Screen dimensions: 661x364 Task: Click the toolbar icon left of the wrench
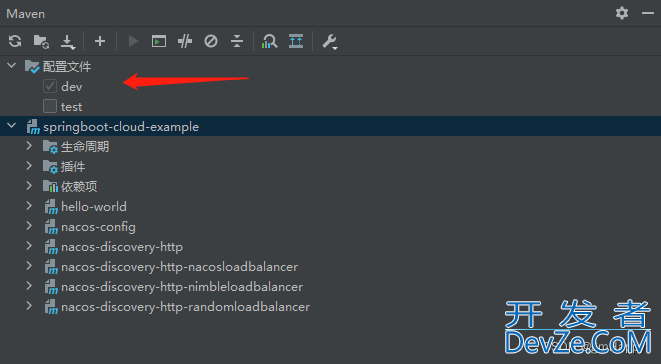(x=296, y=41)
